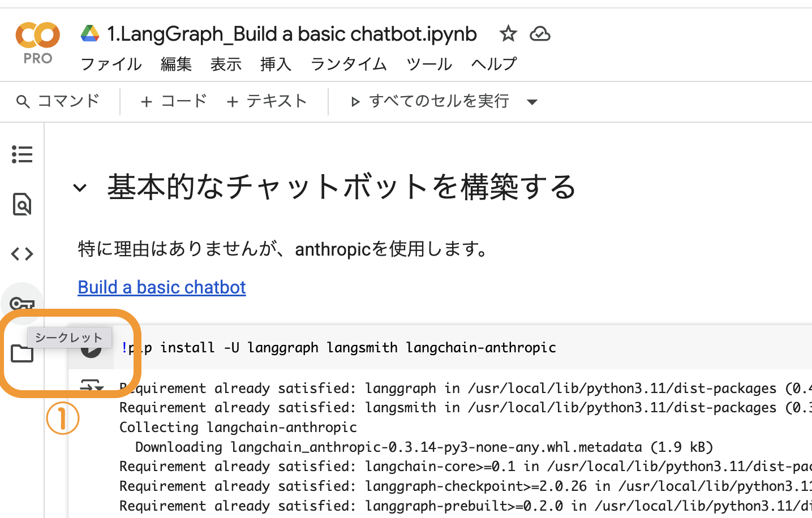Click the Downloading langchain_anthropic-0.3.14 output line
Viewport: 812px width, 518px height.
424,447
